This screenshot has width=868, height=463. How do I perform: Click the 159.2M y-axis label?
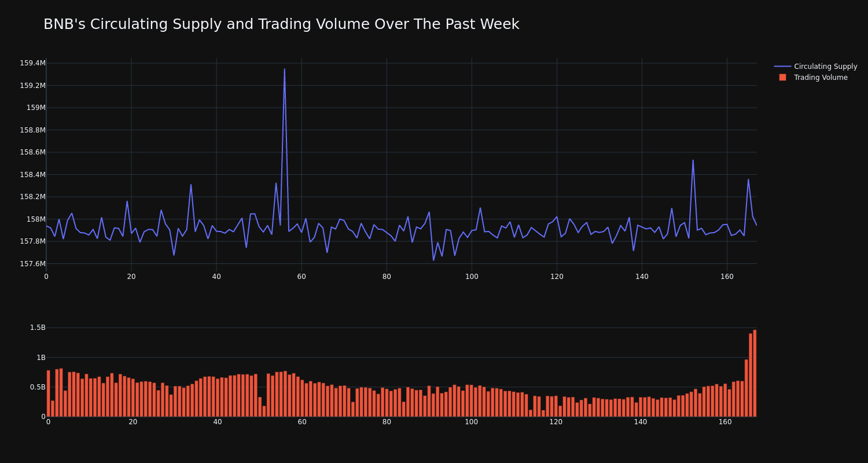point(32,86)
